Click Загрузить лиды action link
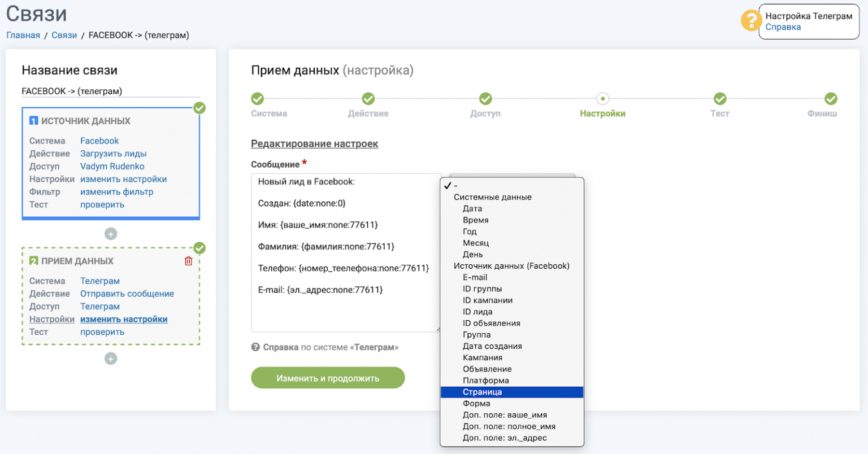868x454 pixels. pyautogui.click(x=113, y=154)
